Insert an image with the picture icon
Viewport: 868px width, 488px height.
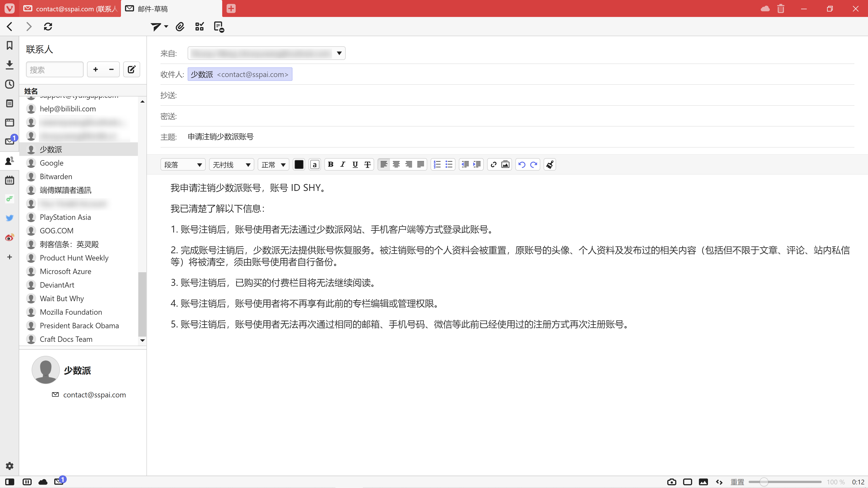point(505,165)
